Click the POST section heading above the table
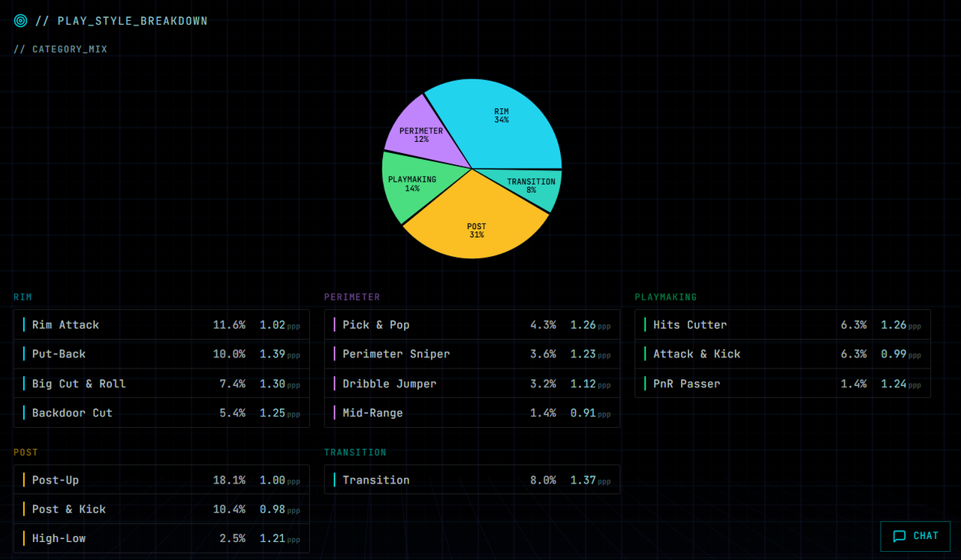 pyautogui.click(x=26, y=453)
